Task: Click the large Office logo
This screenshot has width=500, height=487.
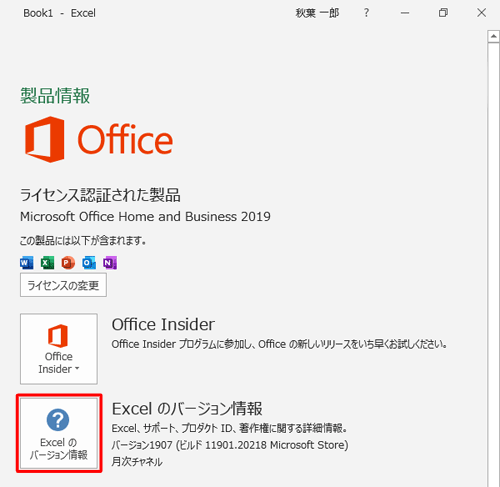Action: 99,139
